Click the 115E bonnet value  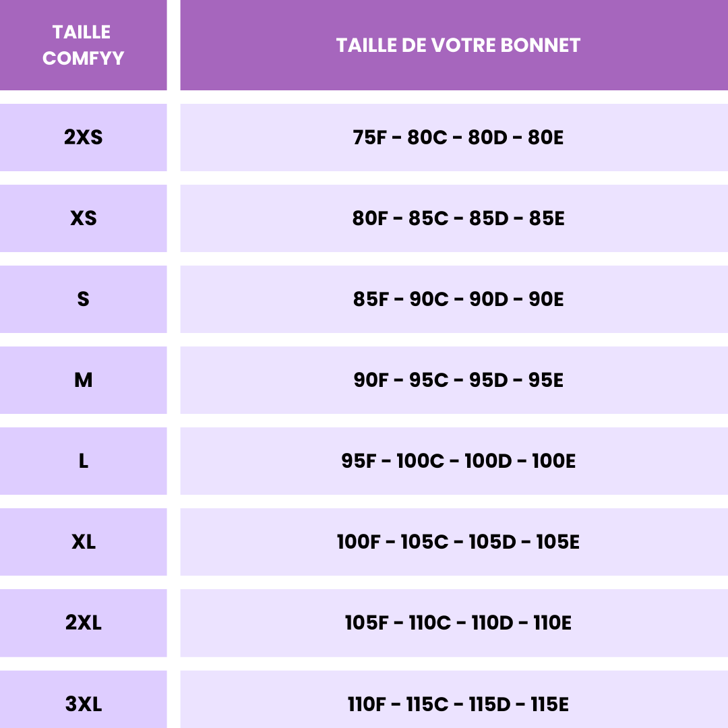[x=549, y=704]
